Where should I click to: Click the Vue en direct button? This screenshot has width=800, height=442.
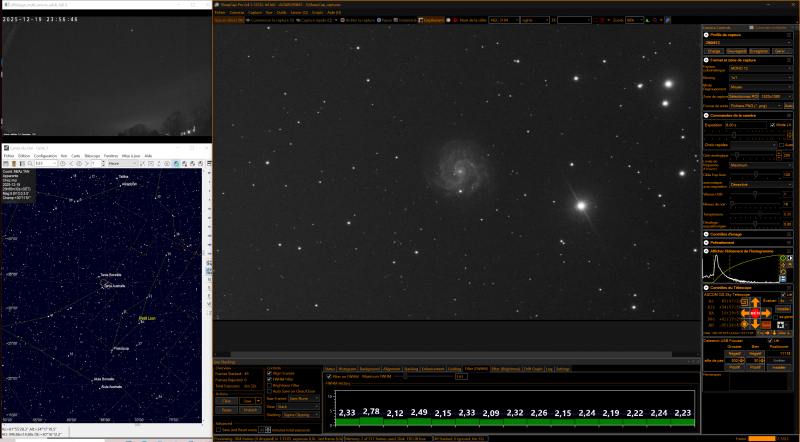tap(229, 20)
